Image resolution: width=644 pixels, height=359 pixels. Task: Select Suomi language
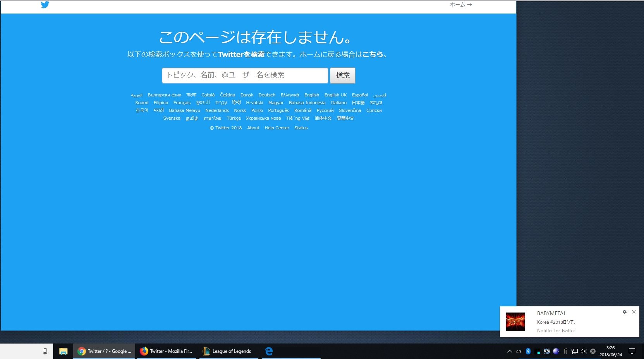[x=142, y=103]
